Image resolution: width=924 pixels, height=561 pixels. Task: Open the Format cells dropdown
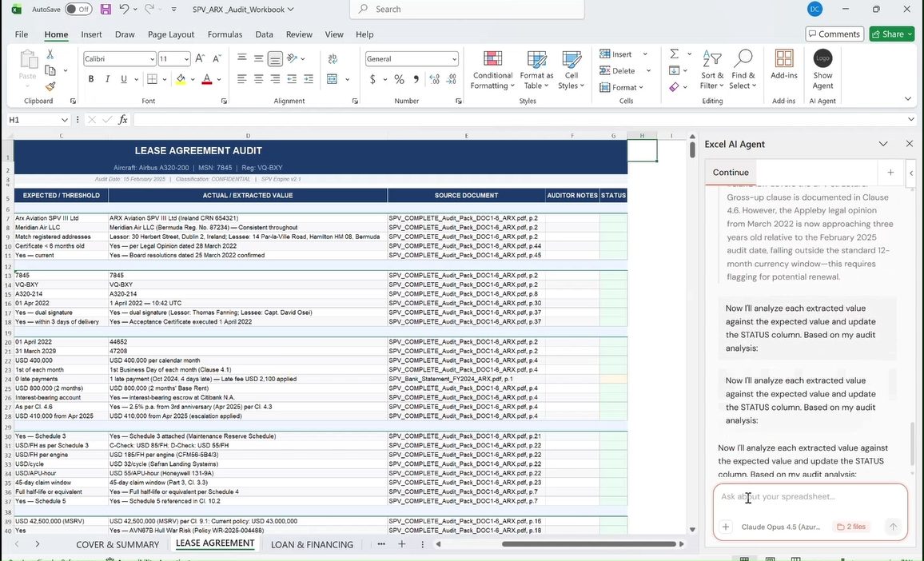point(622,87)
